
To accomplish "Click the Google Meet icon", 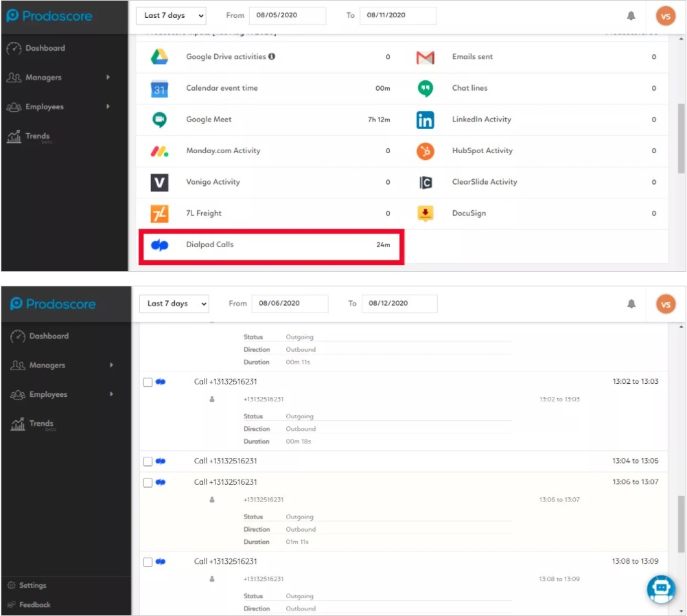I will coord(159,119).
